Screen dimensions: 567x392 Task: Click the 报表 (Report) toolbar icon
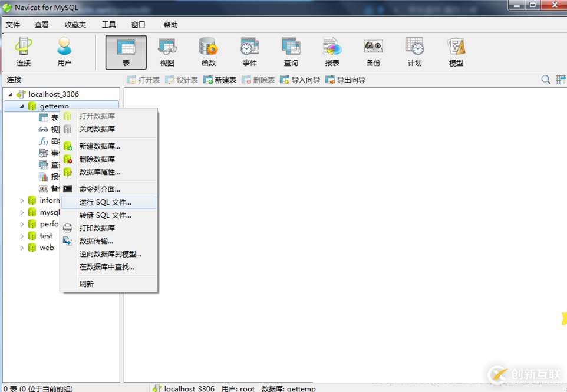click(x=332, y=52)
